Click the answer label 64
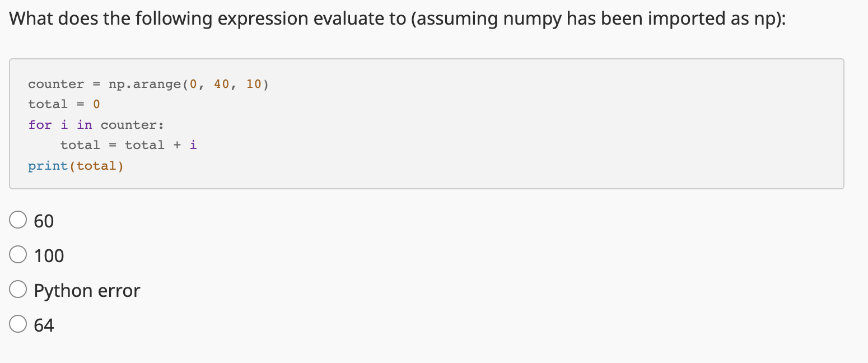The height and width of the screenshot is (363, 868). pos(44,325)
